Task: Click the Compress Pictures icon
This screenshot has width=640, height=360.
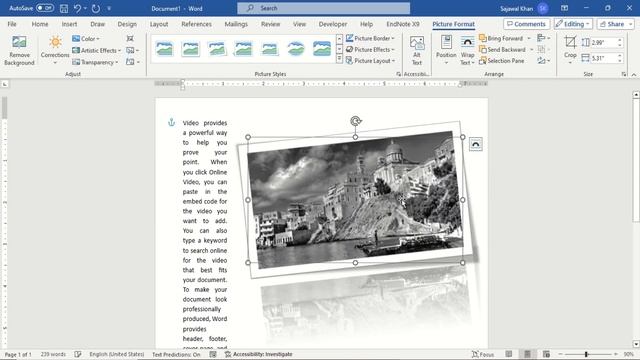Action: 130,38
